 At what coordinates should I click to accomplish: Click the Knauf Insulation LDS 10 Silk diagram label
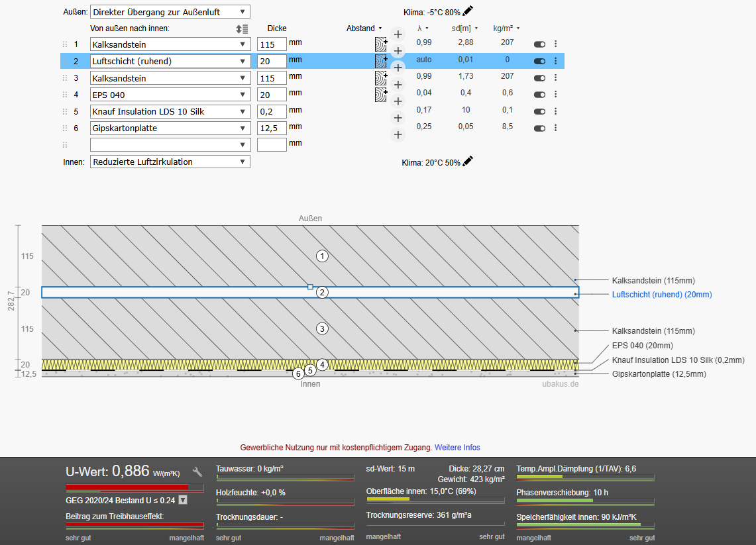678,360
